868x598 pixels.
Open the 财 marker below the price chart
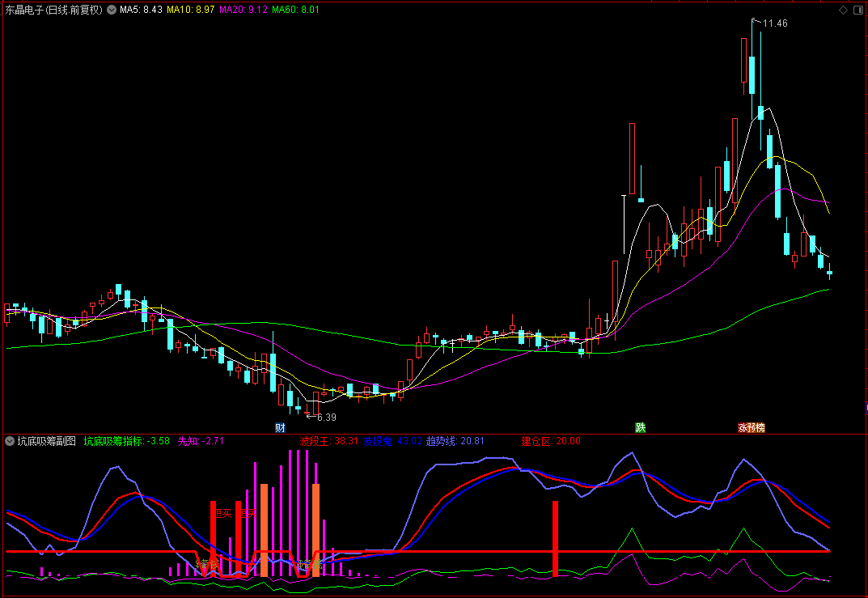(280, 427)
